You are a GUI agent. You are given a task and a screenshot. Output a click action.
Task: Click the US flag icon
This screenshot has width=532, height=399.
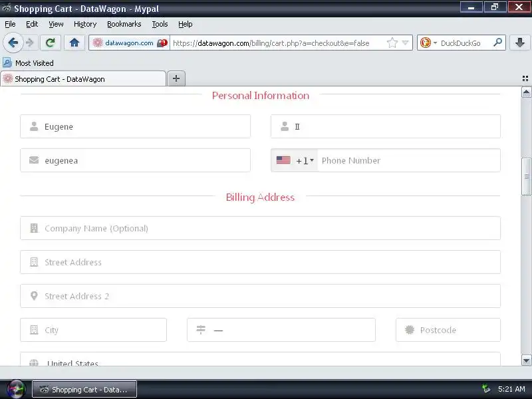tap(283, 160)
